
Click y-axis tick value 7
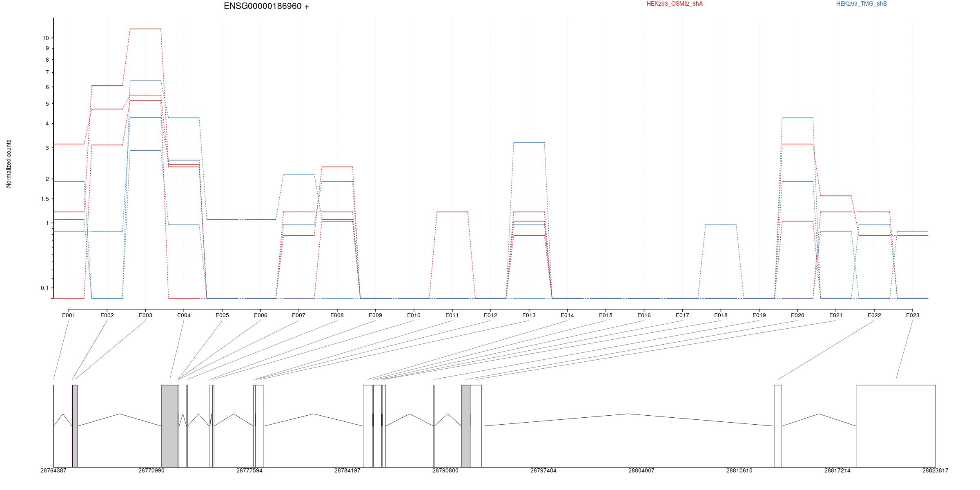[47, 72]
